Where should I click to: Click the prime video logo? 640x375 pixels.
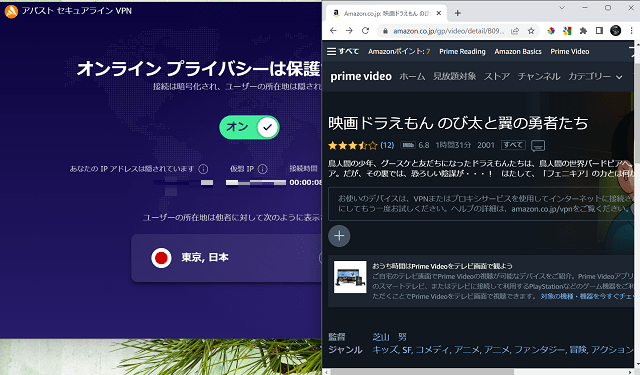click(361, 76)
